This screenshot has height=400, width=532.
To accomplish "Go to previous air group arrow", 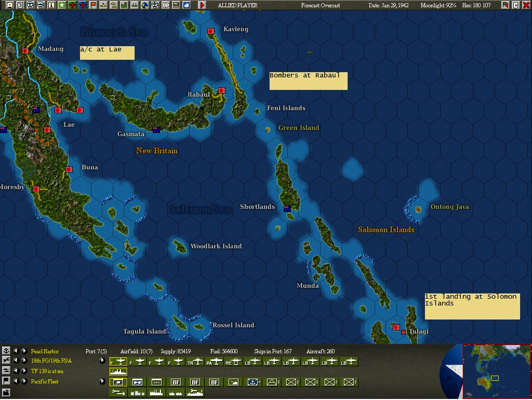I will (16, 361).
